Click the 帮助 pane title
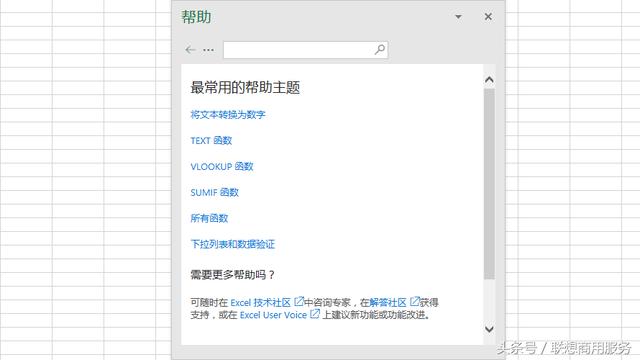The width and height of the screenshot is (640, 360). [x=196, y=17]
